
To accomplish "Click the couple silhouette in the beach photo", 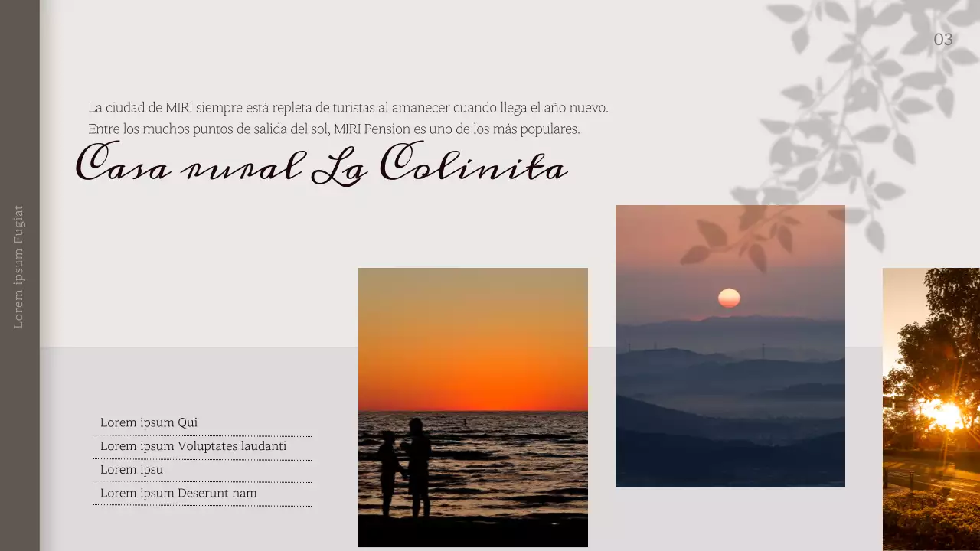I will pyautogui.click(x=406, y=467).
